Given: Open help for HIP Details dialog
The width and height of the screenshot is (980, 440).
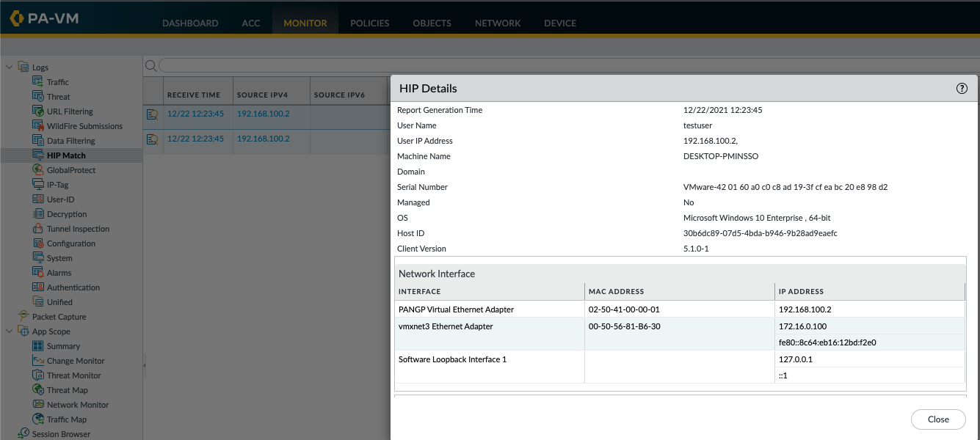Looking at the screenshot, I should click(962, 88).
